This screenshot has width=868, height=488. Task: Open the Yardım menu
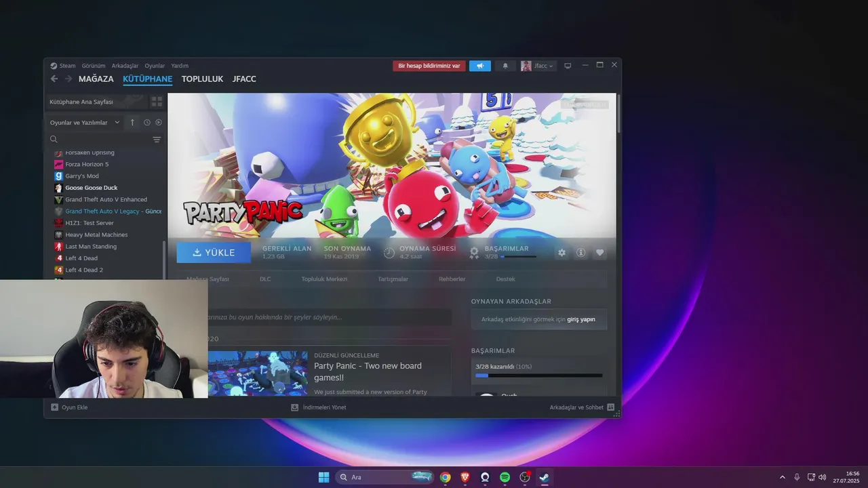tap(180, 66)
